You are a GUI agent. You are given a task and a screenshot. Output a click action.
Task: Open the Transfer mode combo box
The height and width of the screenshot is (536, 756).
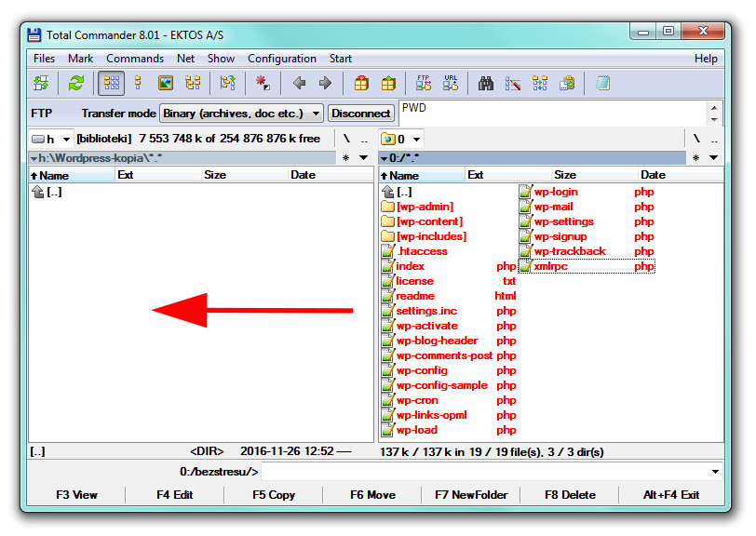point(241,114)
